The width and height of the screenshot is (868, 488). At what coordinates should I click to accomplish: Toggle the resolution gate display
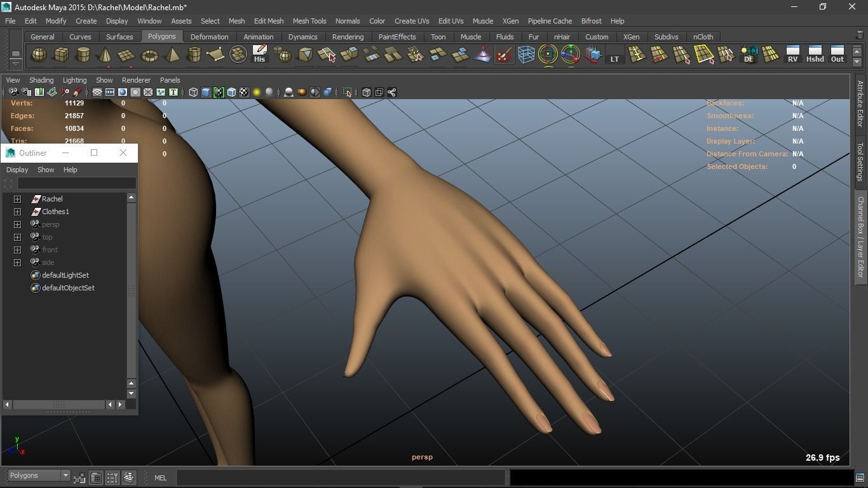(123, 92)
